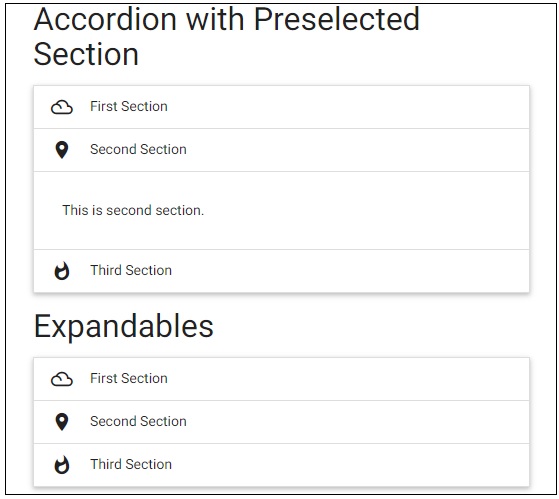Click the 'Expandables' heading

coord(124,327)
